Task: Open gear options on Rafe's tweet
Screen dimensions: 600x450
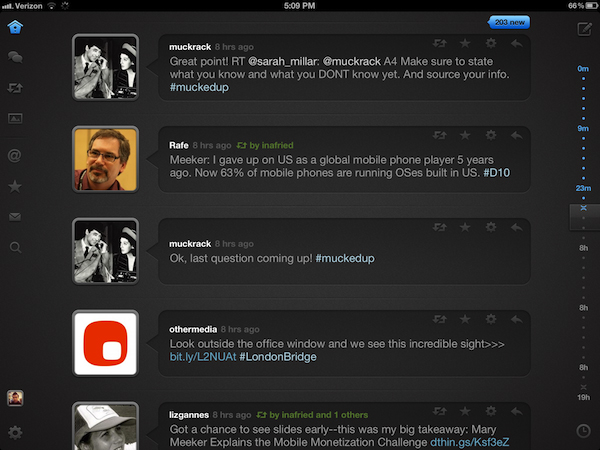Action: pyautogui.click(x=491, y=135)
